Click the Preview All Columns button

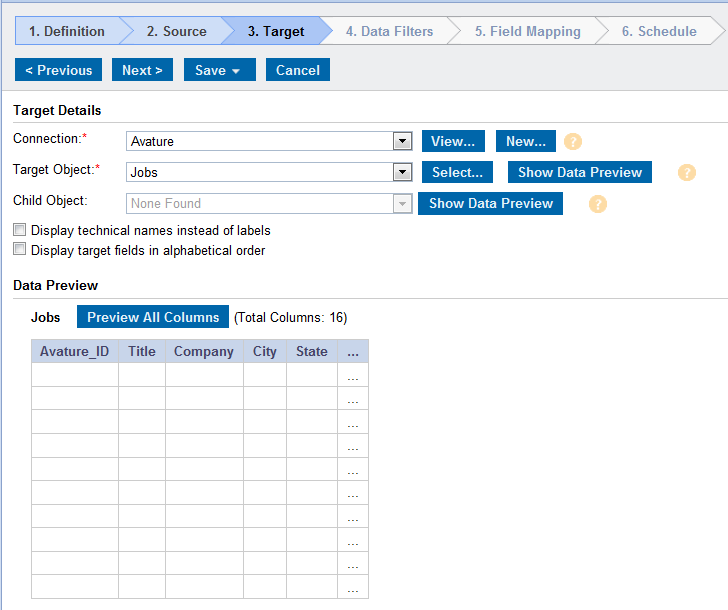tap(153, 317)
